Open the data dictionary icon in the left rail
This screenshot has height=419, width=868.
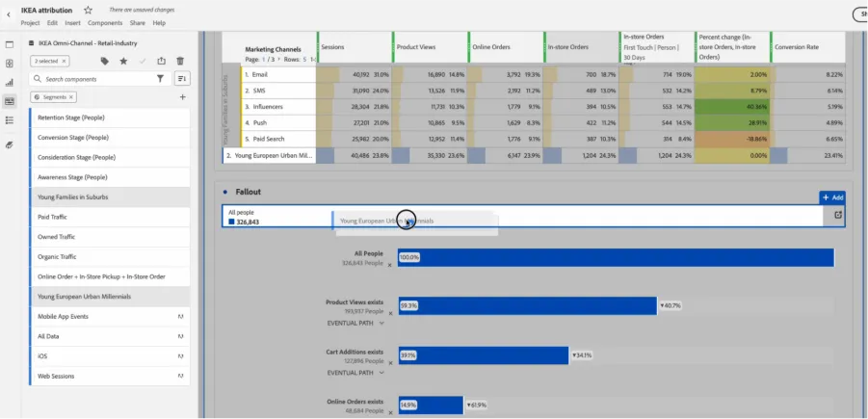point(10,145)
